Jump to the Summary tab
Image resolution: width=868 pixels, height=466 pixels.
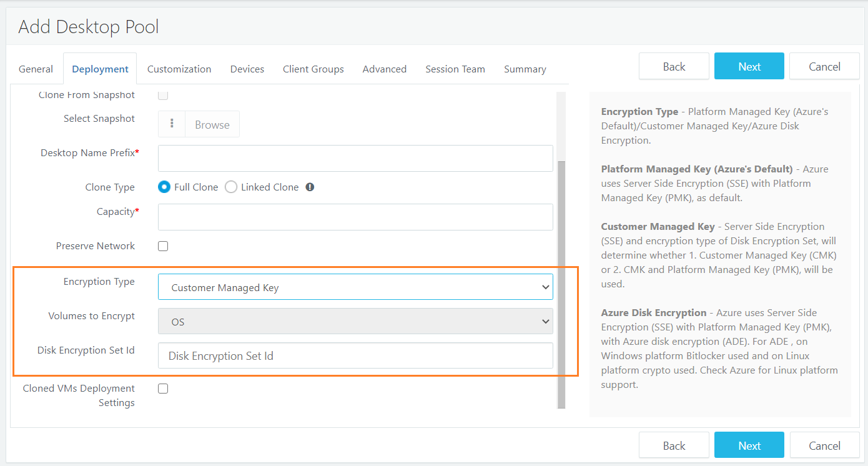click(525, 69)
